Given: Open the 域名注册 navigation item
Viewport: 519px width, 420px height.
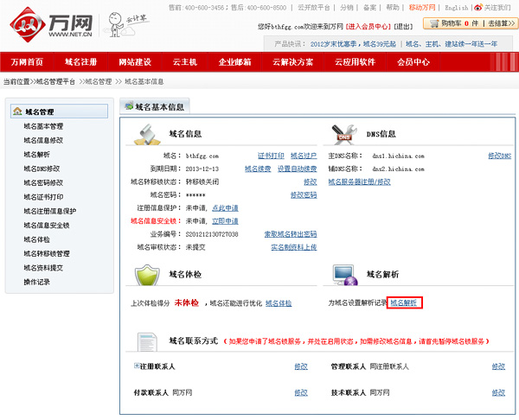Looking at the screenshot, I should [80, 62].
